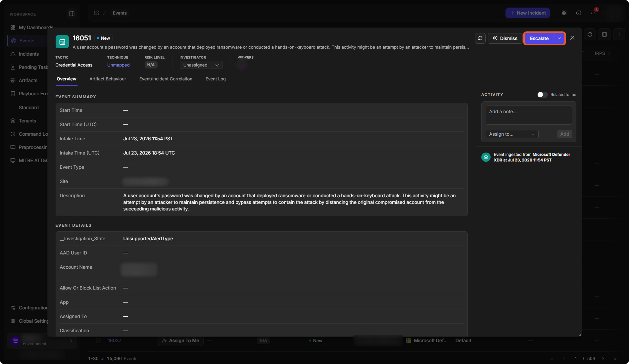Open the notifications bell

click(593, 13)
